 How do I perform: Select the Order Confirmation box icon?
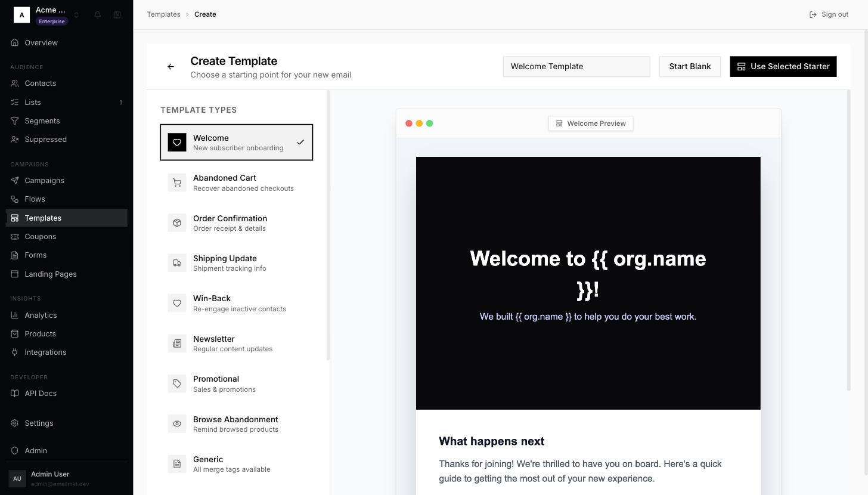177,223
